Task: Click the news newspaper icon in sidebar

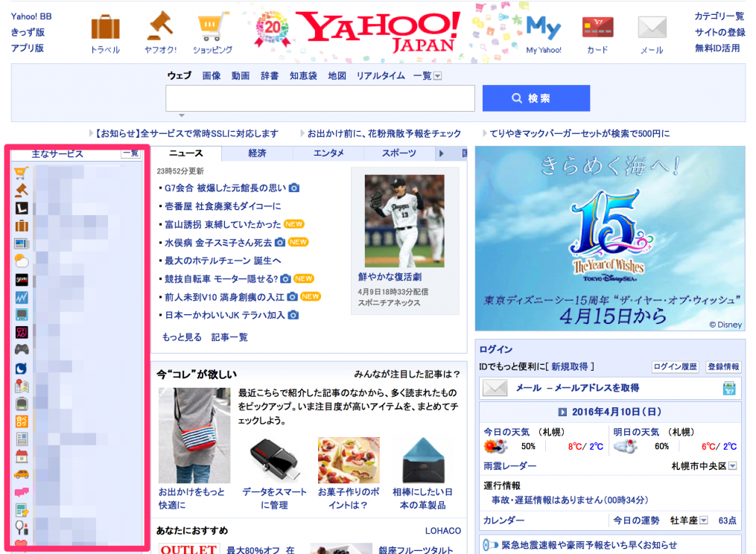Action: pyautogui.click(x=21, y=243)
